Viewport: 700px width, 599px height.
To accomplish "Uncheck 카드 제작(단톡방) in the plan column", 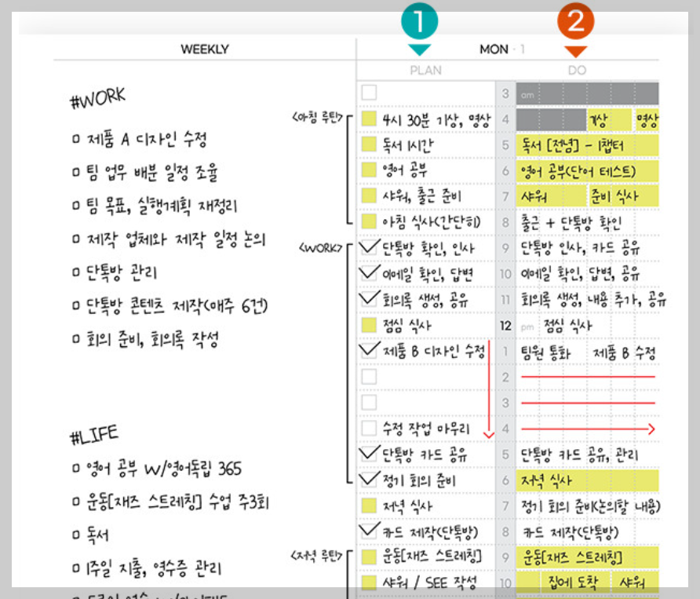I will 369,530.
